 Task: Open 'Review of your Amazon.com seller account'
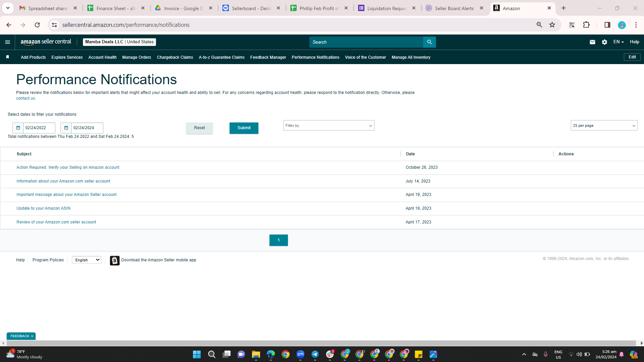56,222
